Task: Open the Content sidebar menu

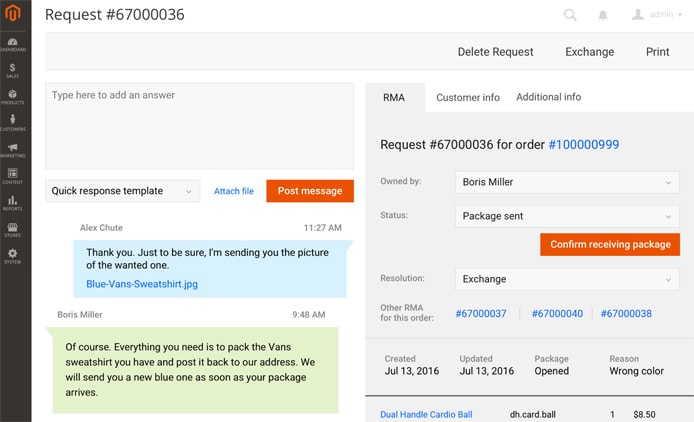Action: pos(12,176)
